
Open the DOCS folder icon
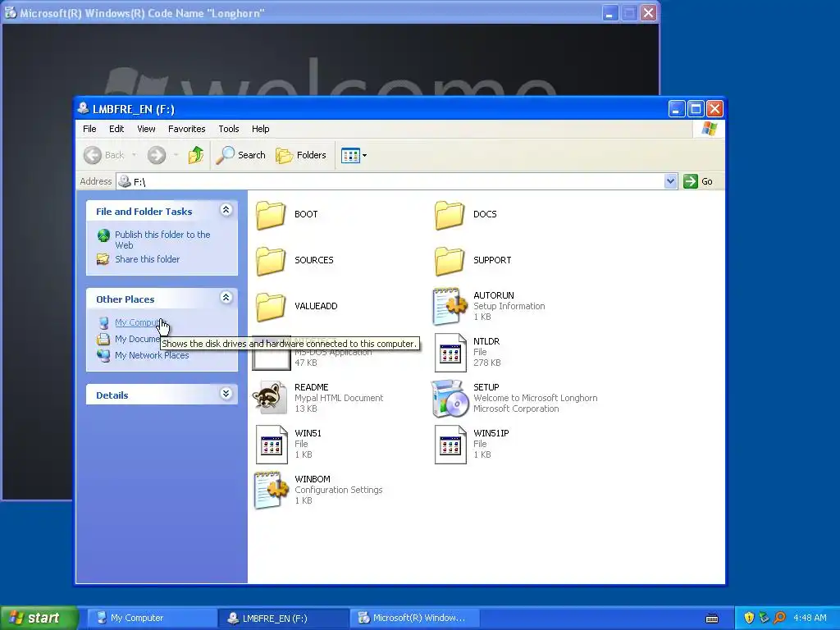[450, 215]
